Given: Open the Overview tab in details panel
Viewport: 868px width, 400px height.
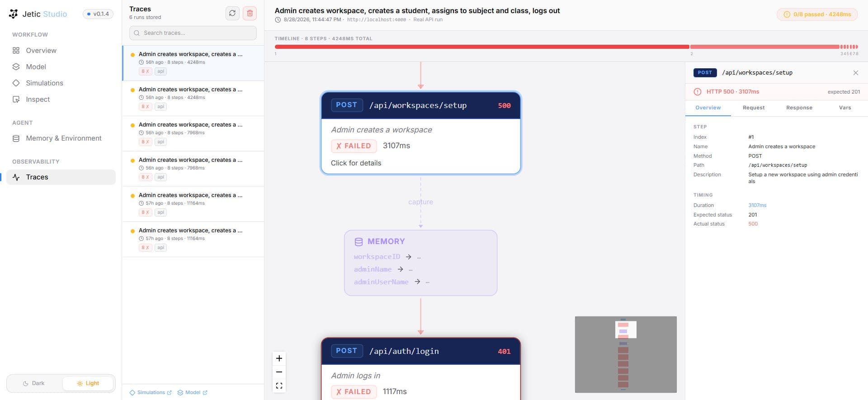Looking at the screenshot, I should [x=708, y=108].
